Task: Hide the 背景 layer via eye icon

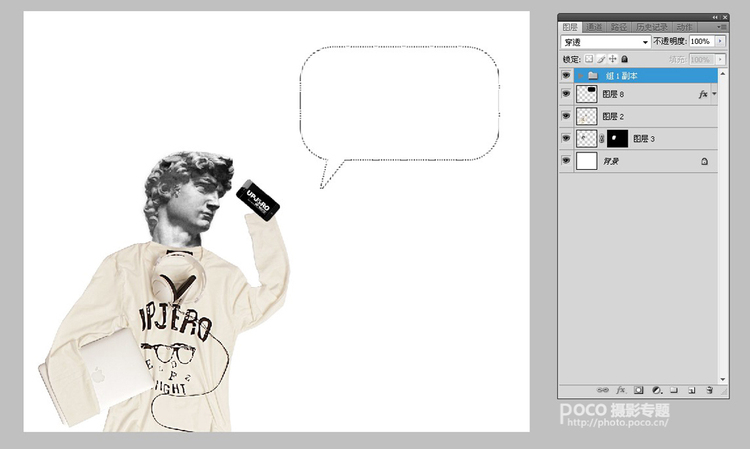Action: pyautogui.click(x=566, y=160)
